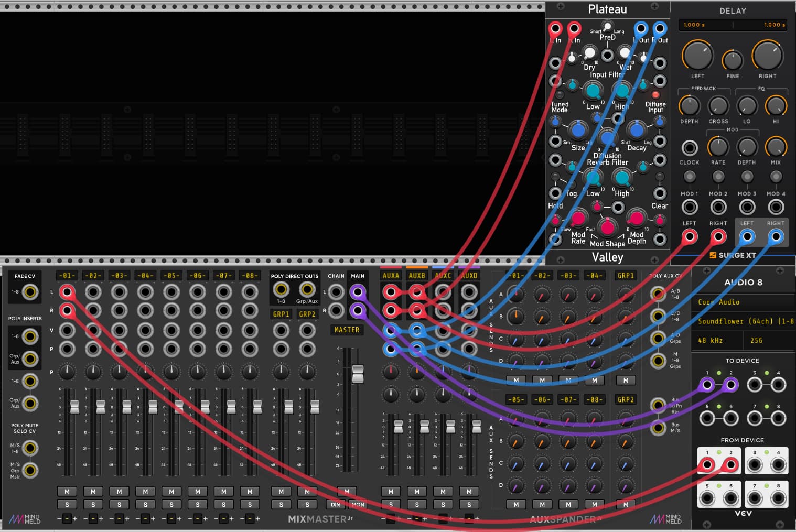Click the Delay module CLOCK input jack
The height and width of the screenshot is (532, 796).
(689, 148)
